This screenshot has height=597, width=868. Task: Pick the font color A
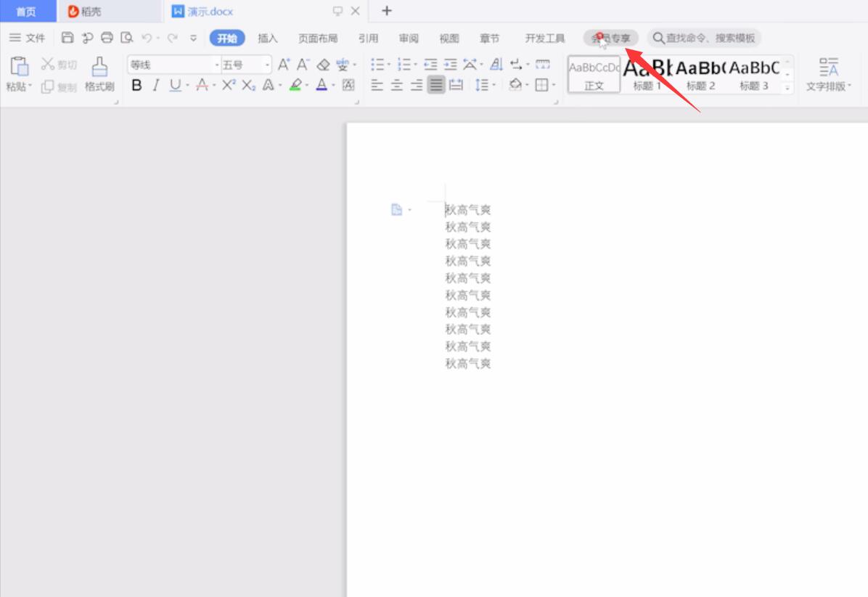click(322, 85)
